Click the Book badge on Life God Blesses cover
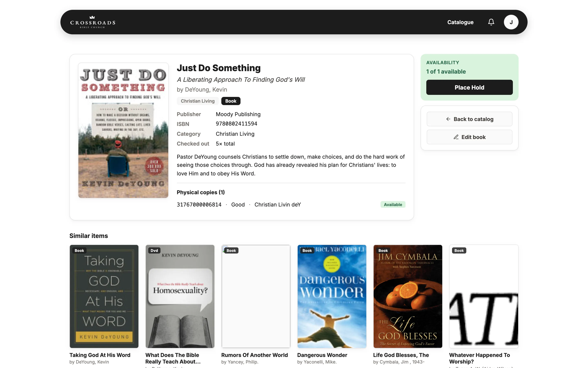588x368 pixels. (x=383, y=250)
